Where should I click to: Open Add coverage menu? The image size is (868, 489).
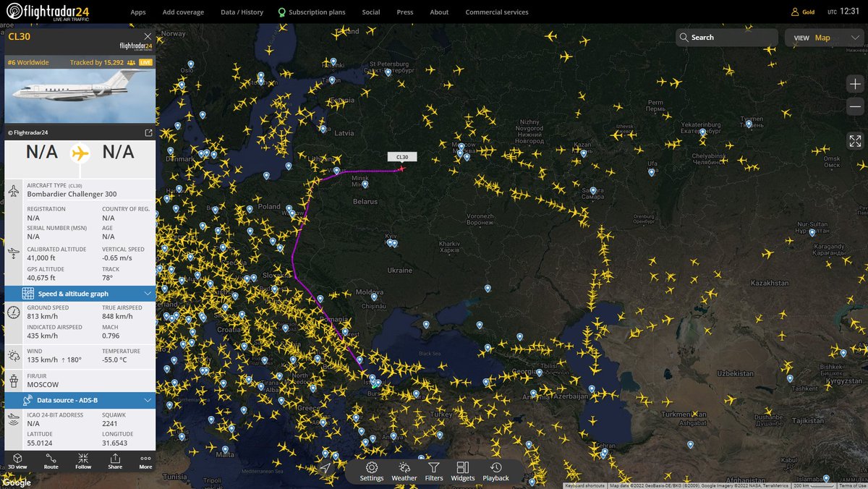click(183, 12)
